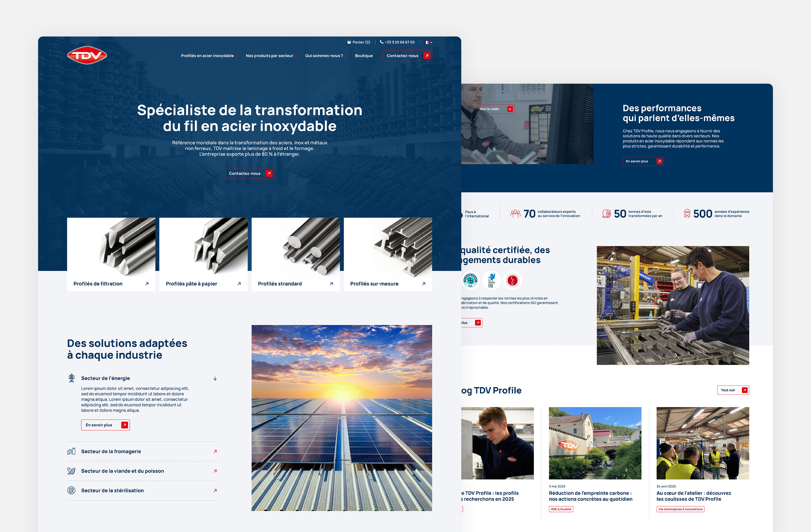
Task: Click the round RSE certification badge
Action: [x=470, y=280]
